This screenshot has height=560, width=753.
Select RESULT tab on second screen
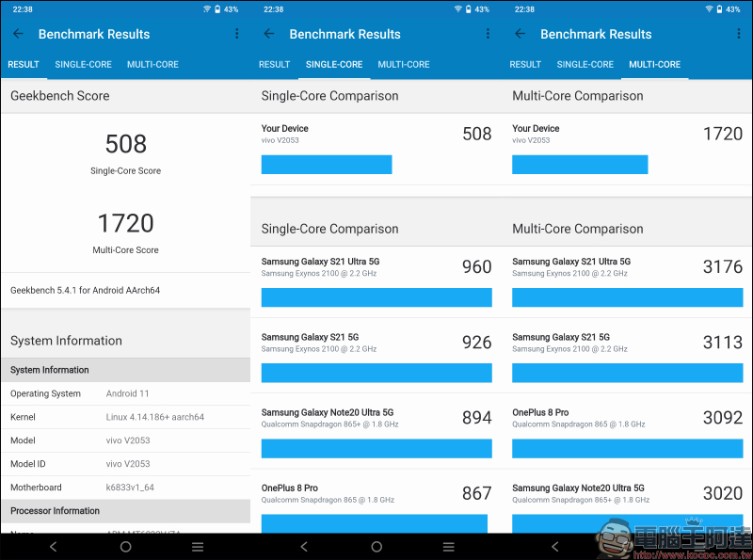pyautogui.click(x=274, y=64)
